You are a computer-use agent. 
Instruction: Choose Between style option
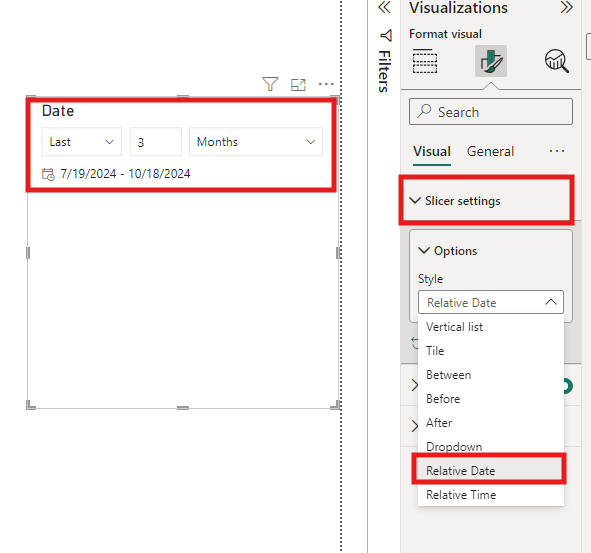491,375
